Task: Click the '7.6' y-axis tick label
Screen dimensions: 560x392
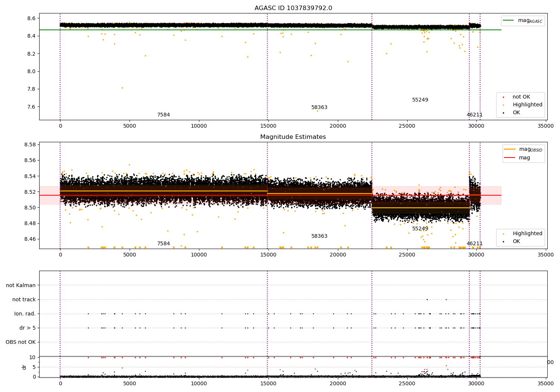Action: 31,107
